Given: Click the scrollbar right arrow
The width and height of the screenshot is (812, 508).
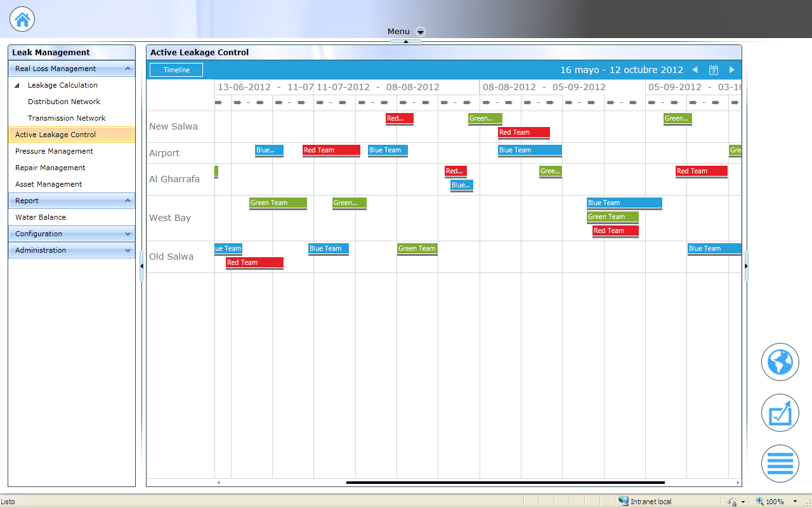Looking at the screenshot, I should (738, 483).
